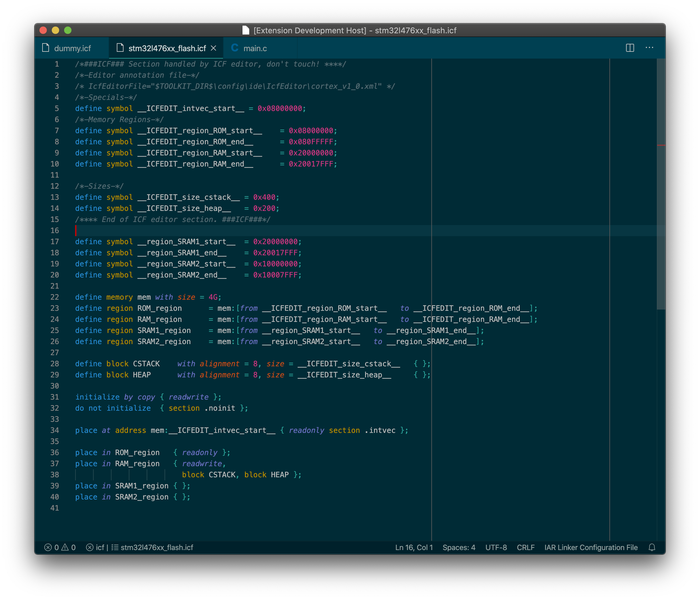Image resolution: width=700 pixels, height=600 pixels.
Task: Click the Split Editor icon
Action: tap(630, 48)
